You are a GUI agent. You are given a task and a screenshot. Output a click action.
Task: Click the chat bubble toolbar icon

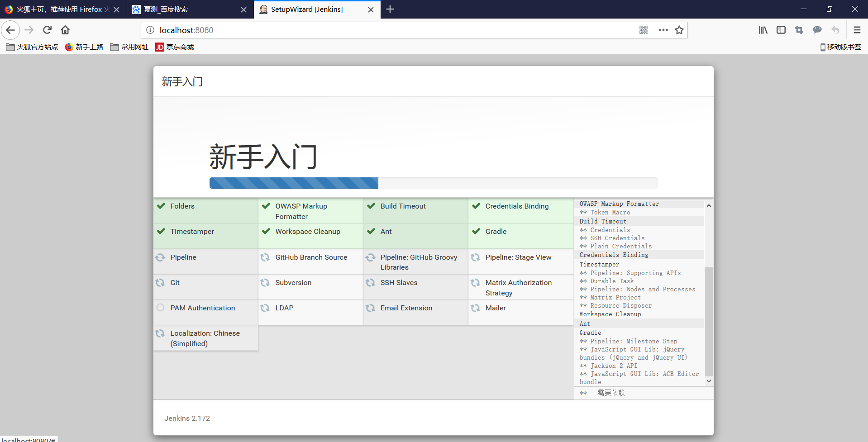point(817,30)
